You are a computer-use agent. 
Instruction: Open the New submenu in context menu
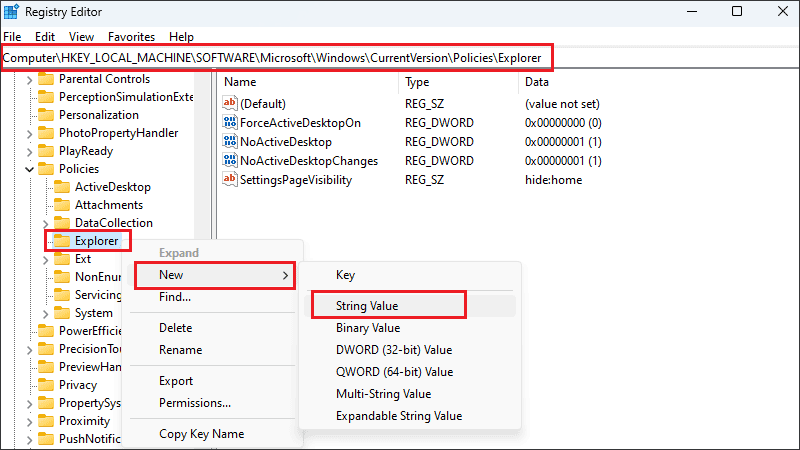[x=215, y=276]
